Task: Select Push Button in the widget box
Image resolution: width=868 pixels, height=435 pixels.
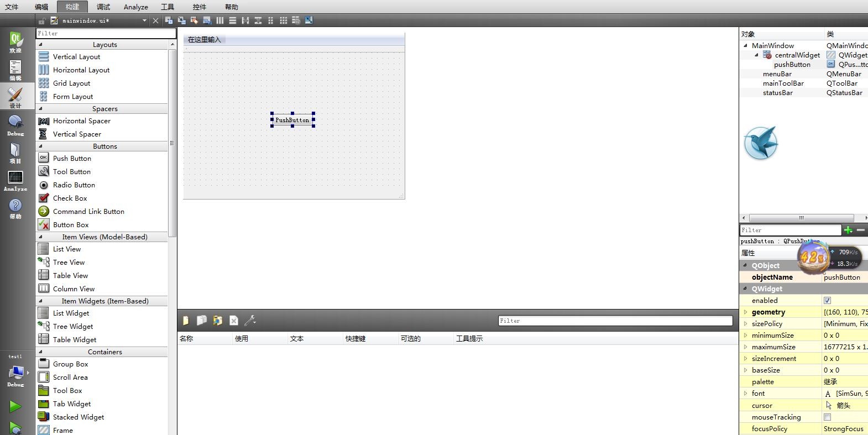Action: coord(72,159)
